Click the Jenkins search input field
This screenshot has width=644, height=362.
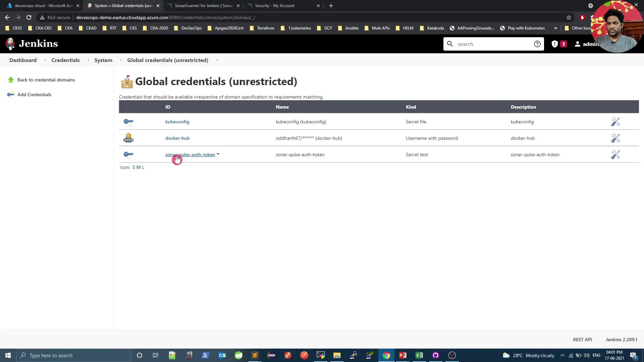click(493, 44)
